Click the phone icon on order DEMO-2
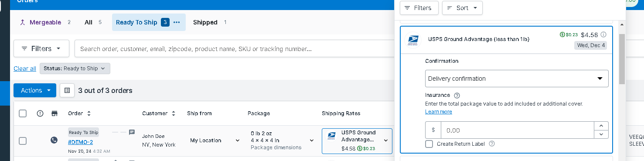 (54, 140)
